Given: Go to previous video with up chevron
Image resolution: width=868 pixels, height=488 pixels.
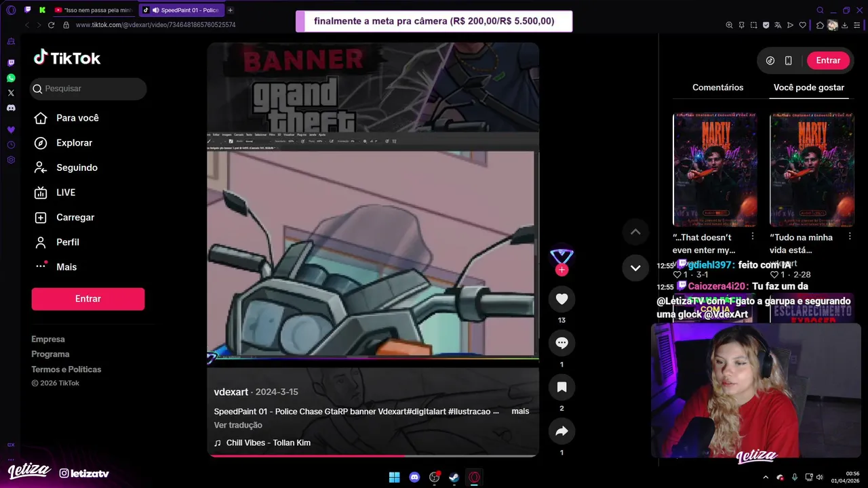Looking at the screenshot, I should (635, 232).
